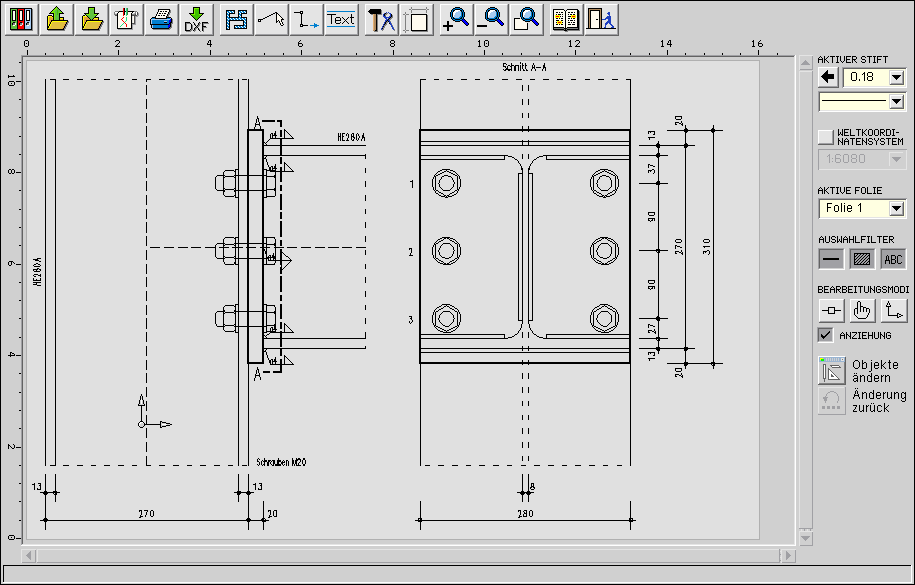The height and width of the screenshot is (585, 915).
Task: Toggle the ABC text selection filter
Action: pos(893,259)
